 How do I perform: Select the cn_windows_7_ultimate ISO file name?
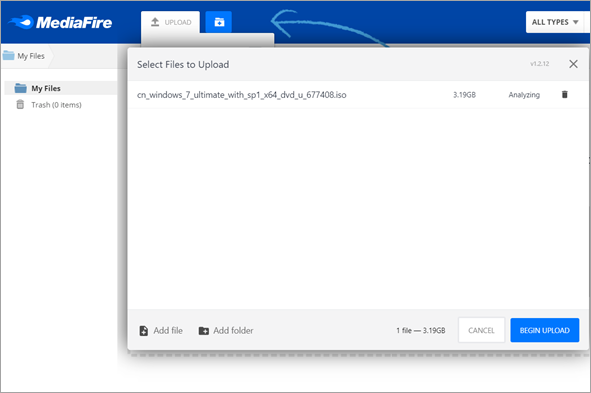(242, 95)
